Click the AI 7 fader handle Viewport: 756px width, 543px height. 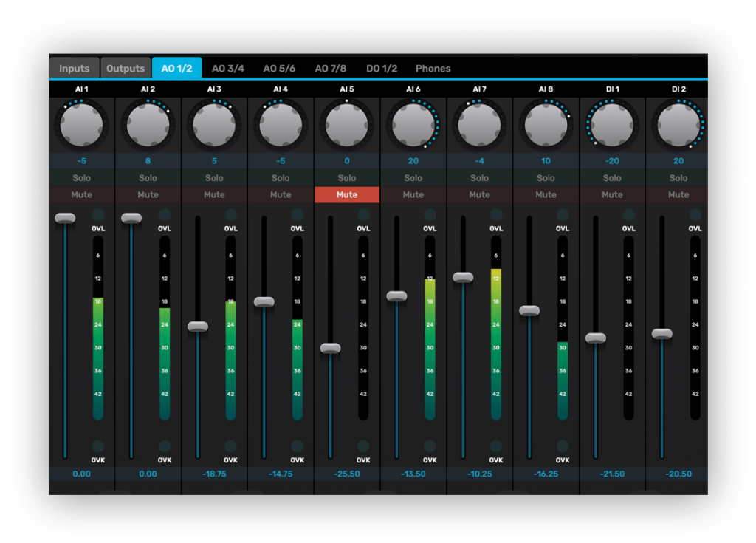click(463, 277)
